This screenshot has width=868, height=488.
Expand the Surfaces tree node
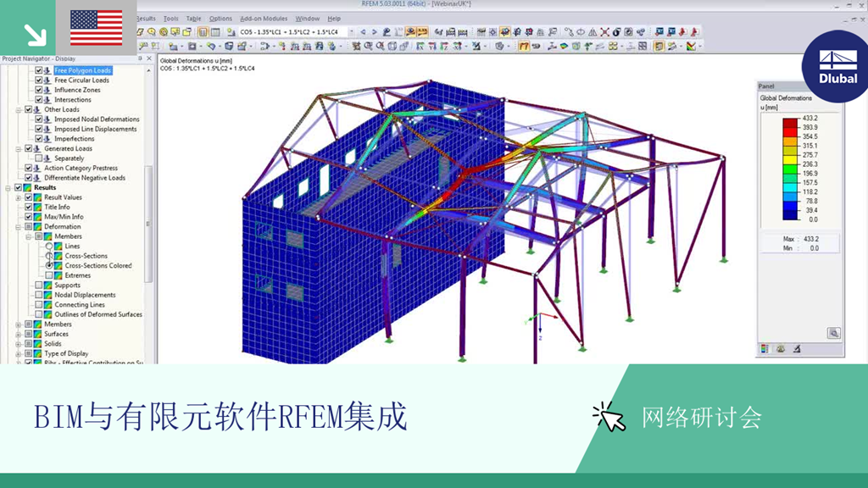click(x=19, y=334)
